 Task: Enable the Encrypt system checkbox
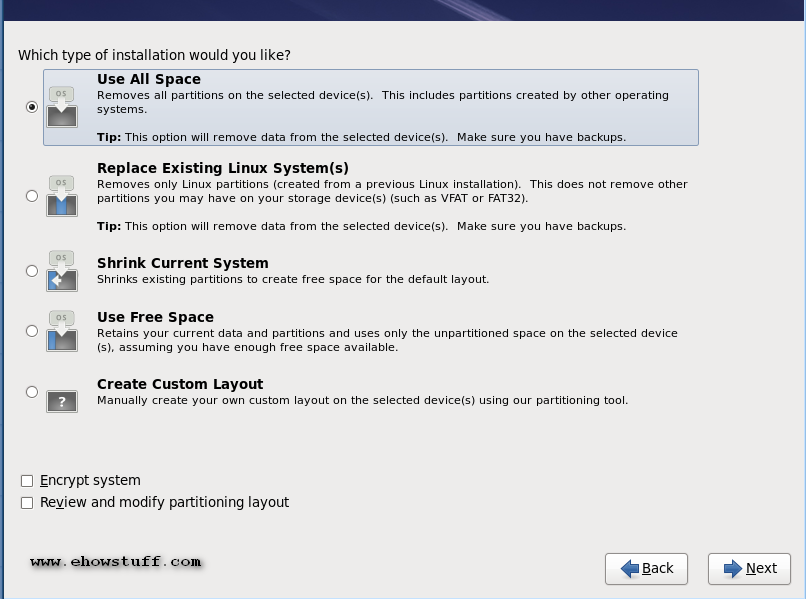[27, 481]
